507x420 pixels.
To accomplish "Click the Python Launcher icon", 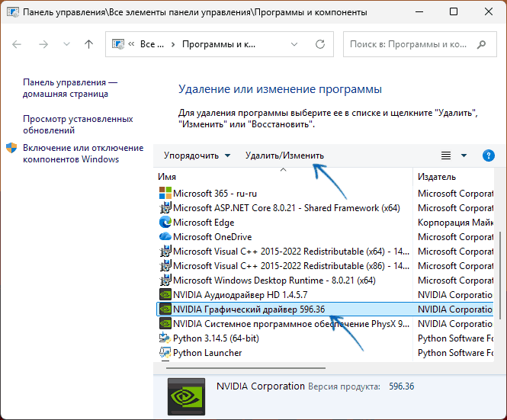I will coord(165,353).
